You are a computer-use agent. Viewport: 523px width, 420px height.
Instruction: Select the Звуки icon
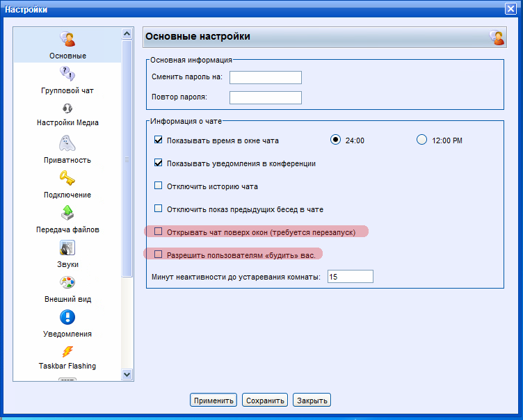tap(67, 248)
